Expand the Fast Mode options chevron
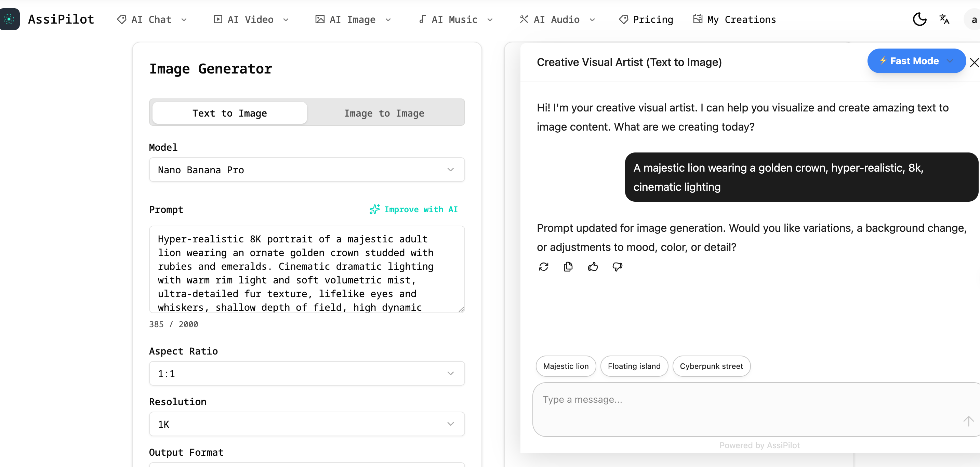 (x=950, y=61)
